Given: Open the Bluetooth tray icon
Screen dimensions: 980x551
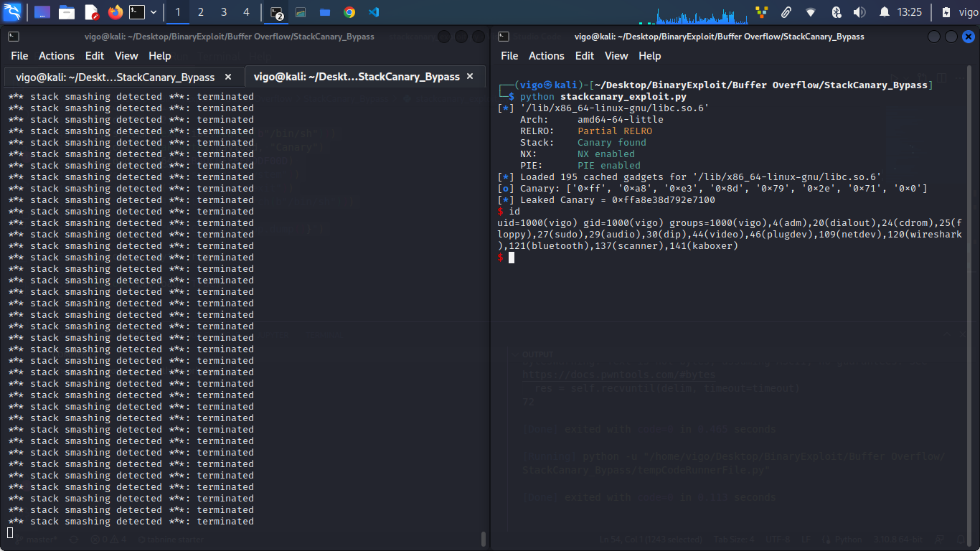Looking at the screenshot, I should (836, 12).
